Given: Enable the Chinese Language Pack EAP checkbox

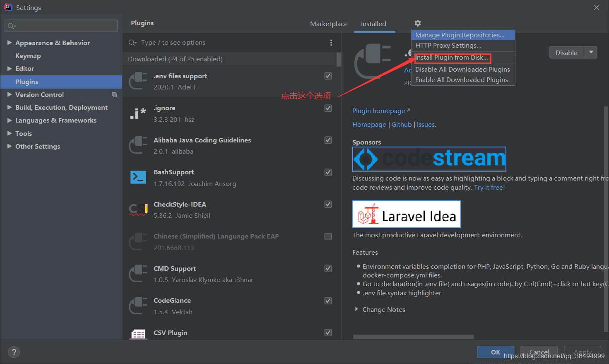Looking at the screenshot, I should 328,236.
